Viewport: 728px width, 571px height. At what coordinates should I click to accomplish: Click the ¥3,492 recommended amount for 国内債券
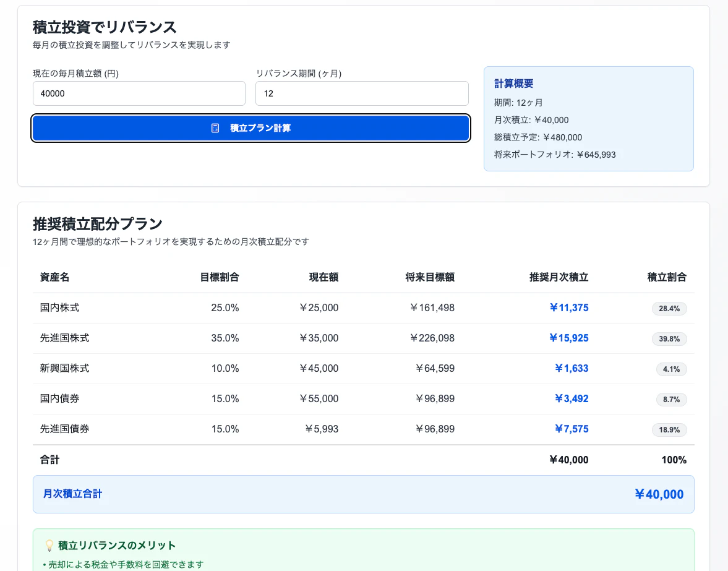(572, 398)
